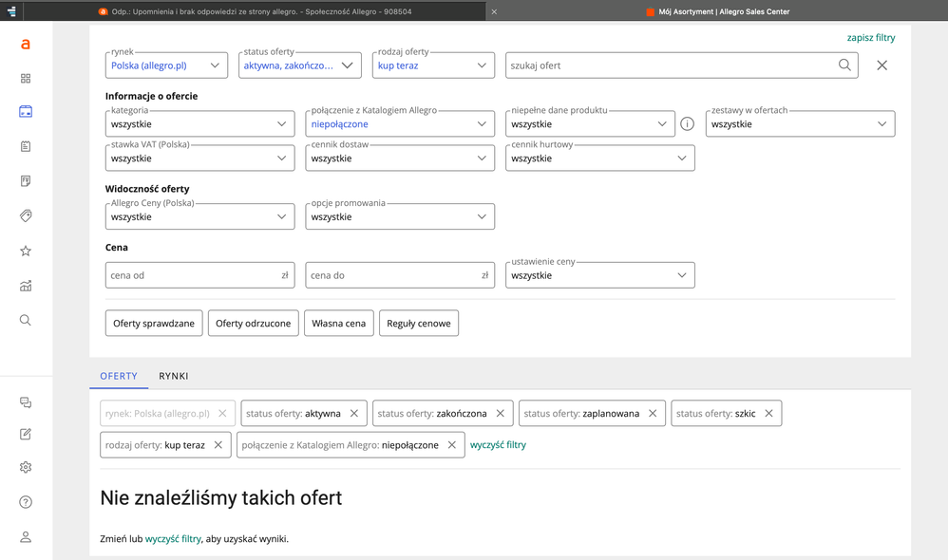
Task: Expand the kategoria dropdown
Action: point(200,123)
